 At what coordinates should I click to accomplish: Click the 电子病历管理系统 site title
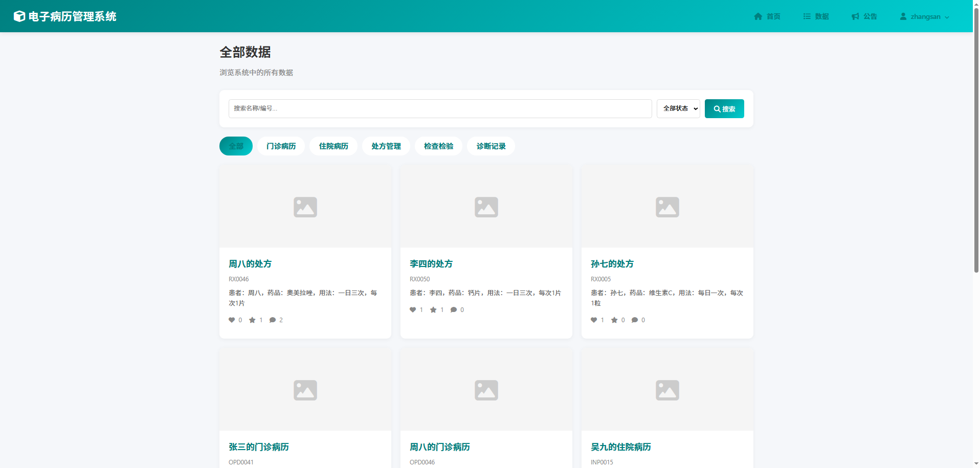pyautogui.click(x=72, y=16)
